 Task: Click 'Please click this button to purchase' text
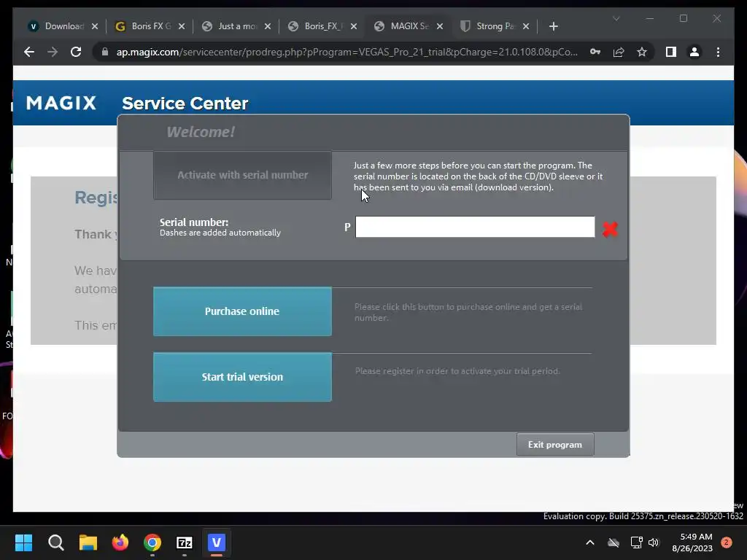click(x=468, y=312)
